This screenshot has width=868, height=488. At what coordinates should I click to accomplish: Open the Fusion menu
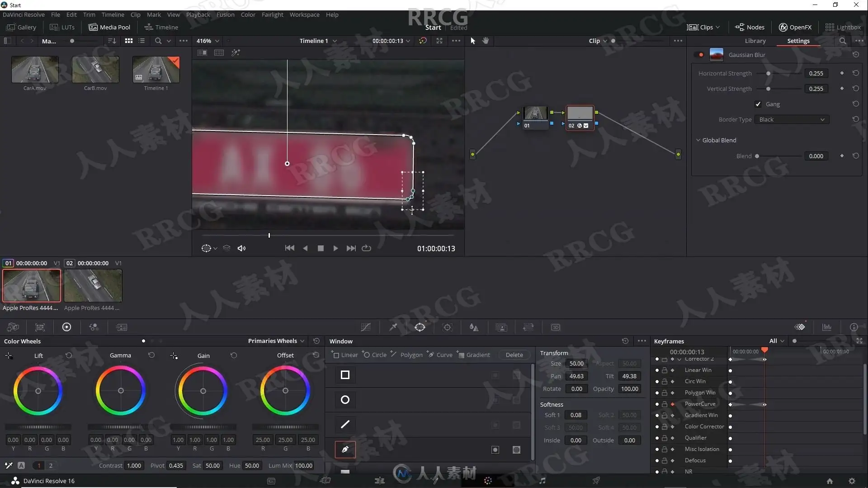[x=225, y=14]
